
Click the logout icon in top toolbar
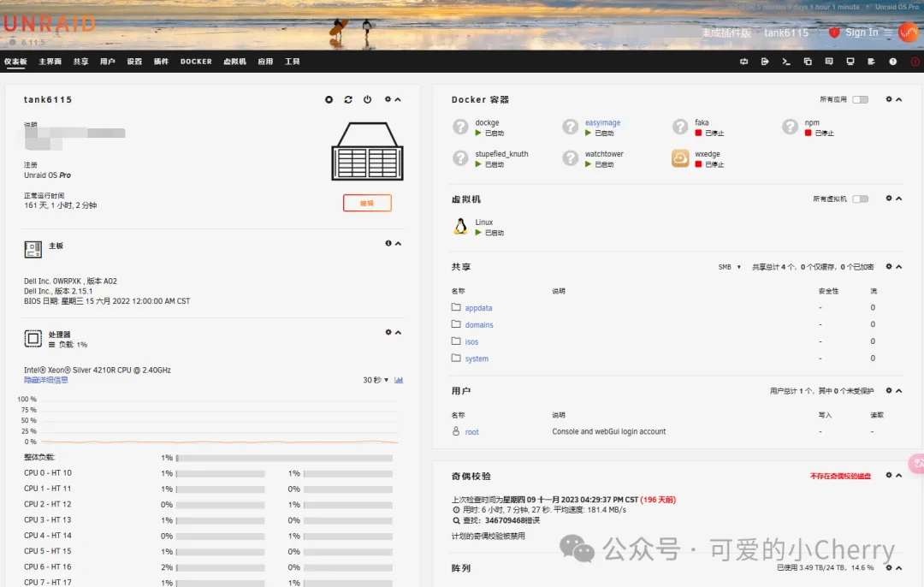pos(765,62)
